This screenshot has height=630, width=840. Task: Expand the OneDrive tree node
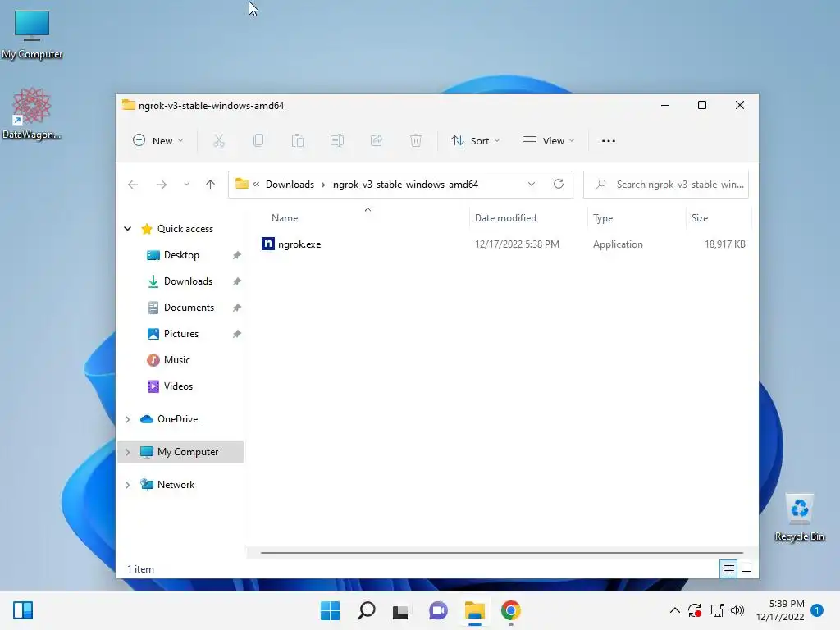pyautogui.click(x=127, y=419)
